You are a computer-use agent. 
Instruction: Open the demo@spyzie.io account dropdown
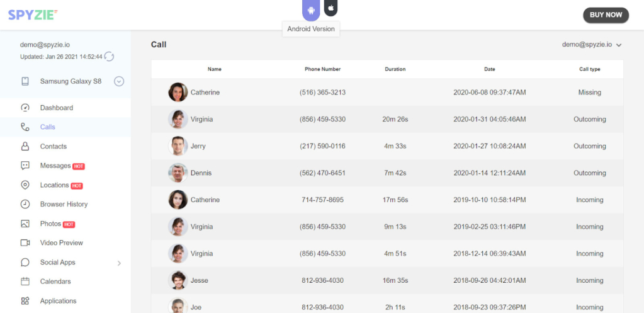[591, 45]
